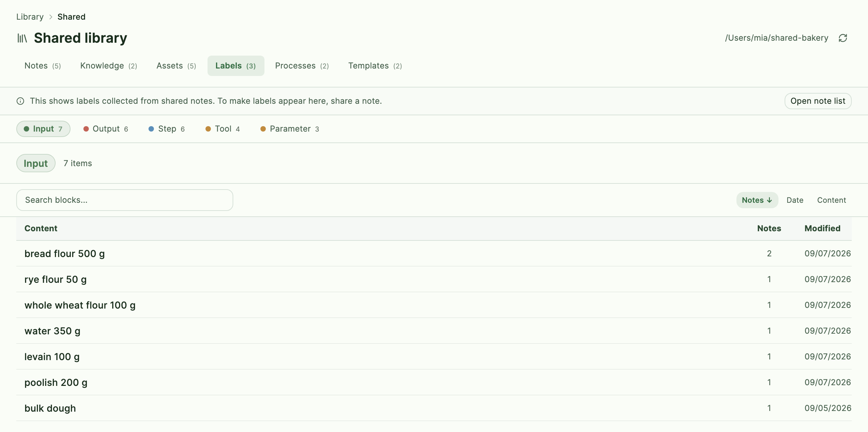Click the Modified column header
The image size is (868, 432).
(823, 229)
